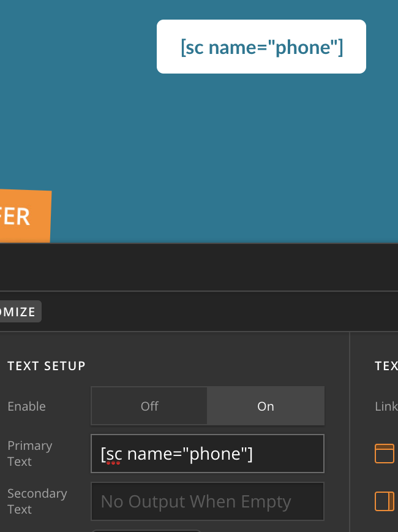Click the misspelled "sc" word in Primary Text

tap(114, 454)
